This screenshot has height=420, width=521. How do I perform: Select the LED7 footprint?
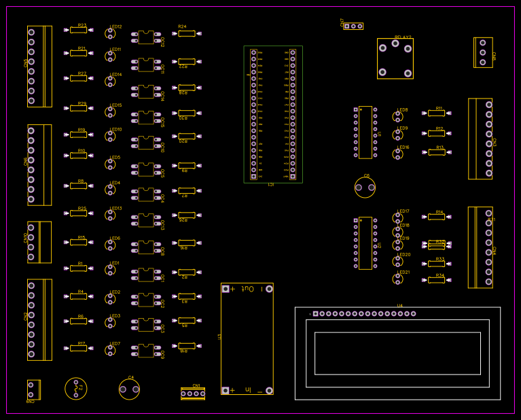pyautogui.click(x=110, y=350)
